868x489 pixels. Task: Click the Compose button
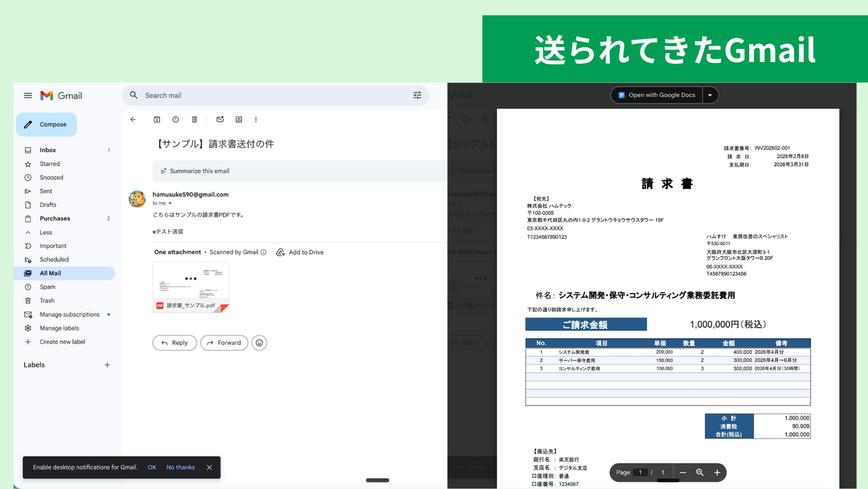click(46, 124)
